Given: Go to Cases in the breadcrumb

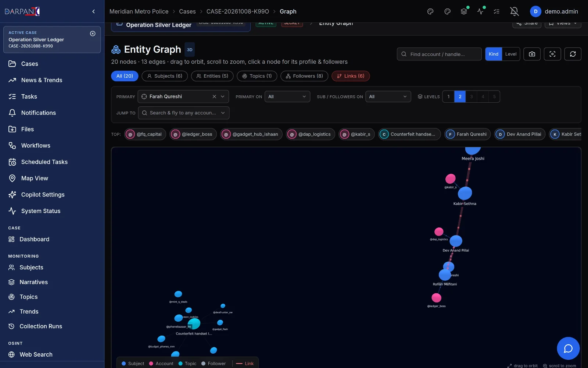Looking at the screenshot, I should click(x=187, y=11).
